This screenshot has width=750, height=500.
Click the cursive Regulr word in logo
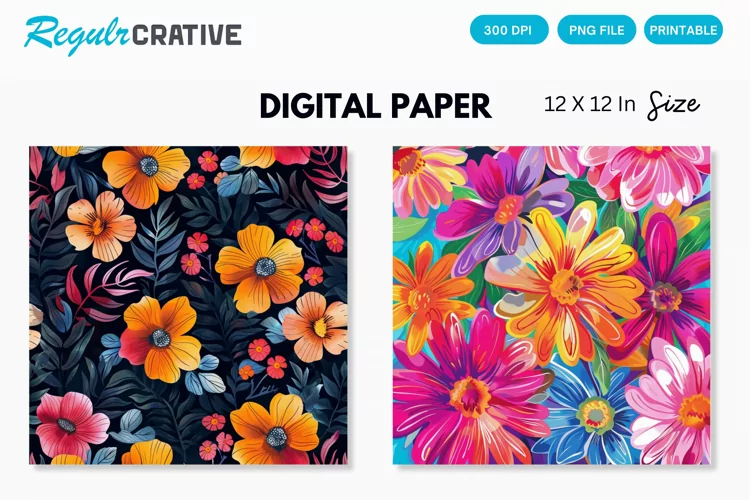pyautogui.click(x=77, y=34)
